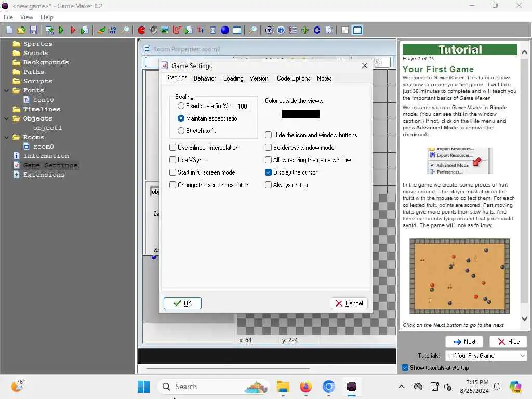The height and width of the screenshot is (399, 532).
Task: Open the Help menu
Action: 47,17
